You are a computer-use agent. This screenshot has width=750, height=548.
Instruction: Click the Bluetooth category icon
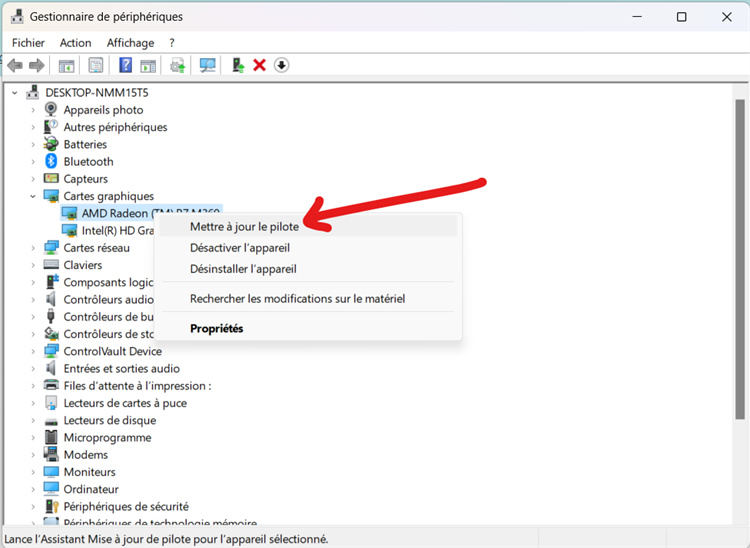(x=52, y=162)
